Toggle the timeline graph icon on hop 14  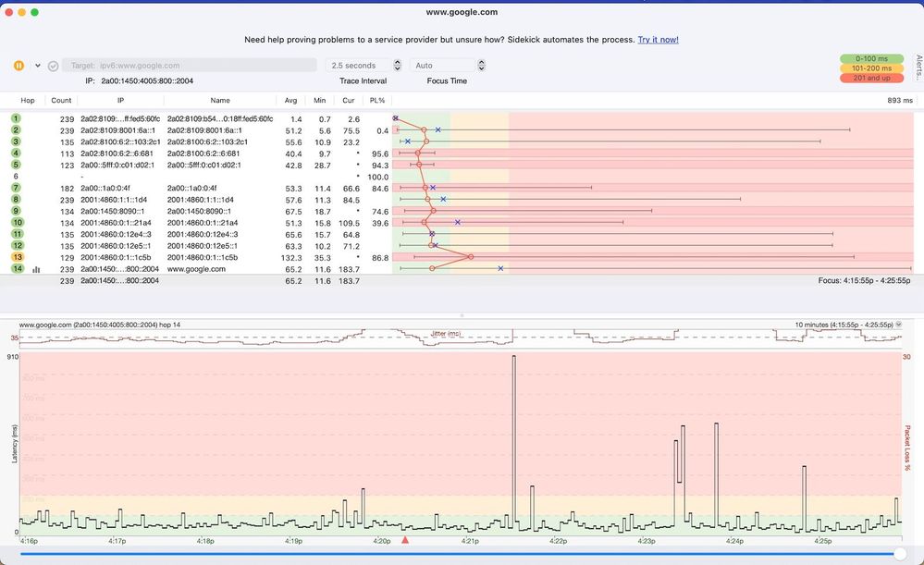(37, 269)
